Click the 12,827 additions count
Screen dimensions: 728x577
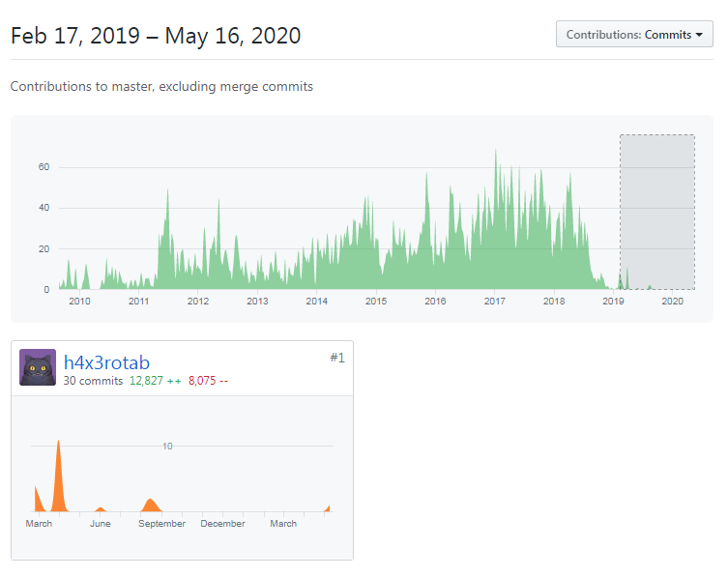148,381
